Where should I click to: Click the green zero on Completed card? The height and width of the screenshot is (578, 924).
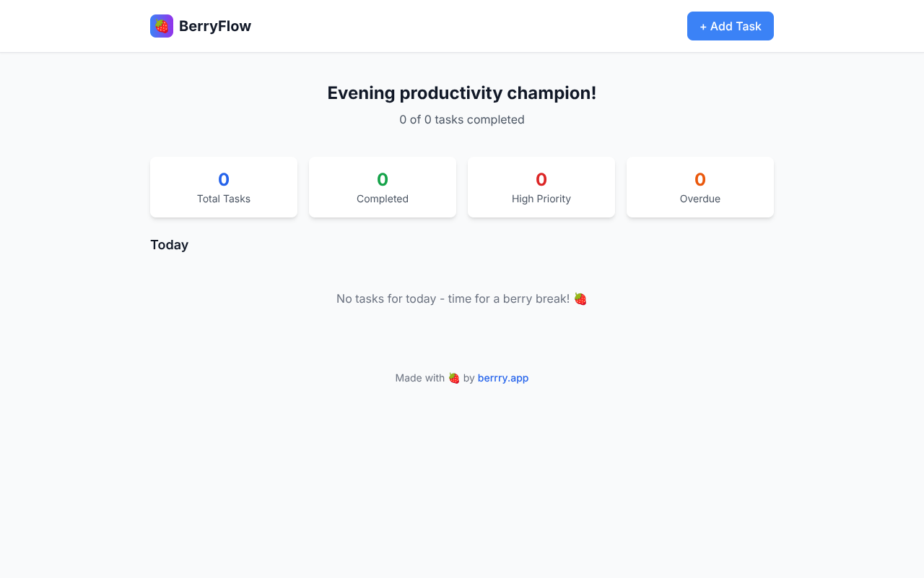tap(382, 179)
